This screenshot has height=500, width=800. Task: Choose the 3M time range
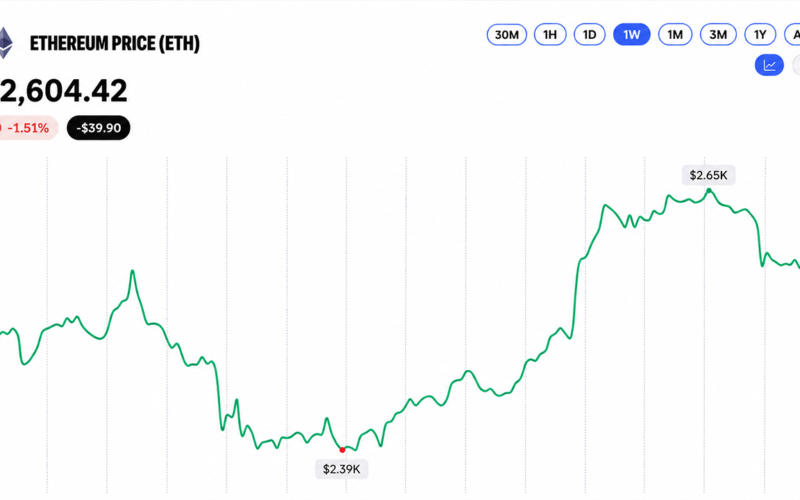click(718, 35)
